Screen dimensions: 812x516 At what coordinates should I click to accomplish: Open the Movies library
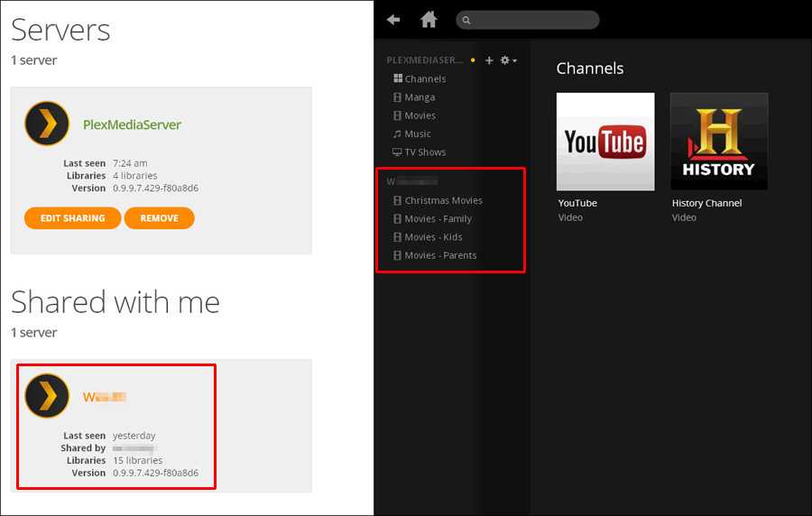(x=420, y=115)
